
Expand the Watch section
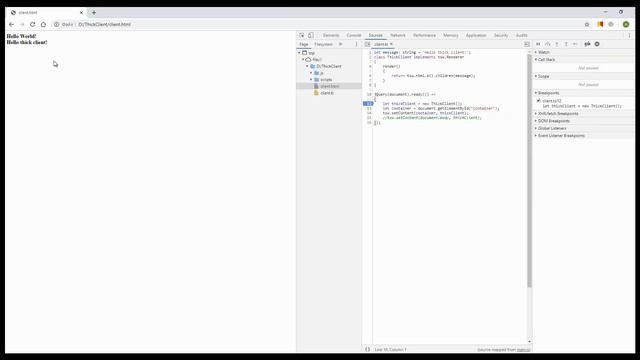point(584,52)
